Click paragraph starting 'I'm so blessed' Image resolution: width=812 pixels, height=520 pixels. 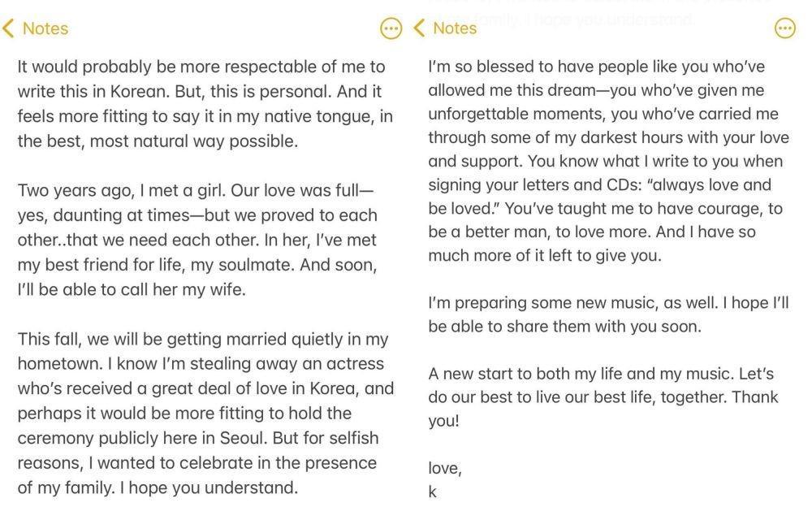pos(608,161)
